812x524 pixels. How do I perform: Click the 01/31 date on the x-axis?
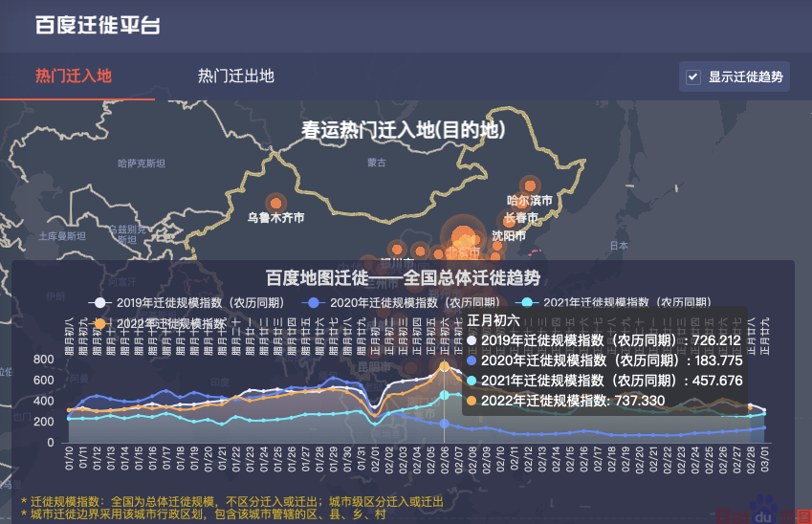coord(361,458)
